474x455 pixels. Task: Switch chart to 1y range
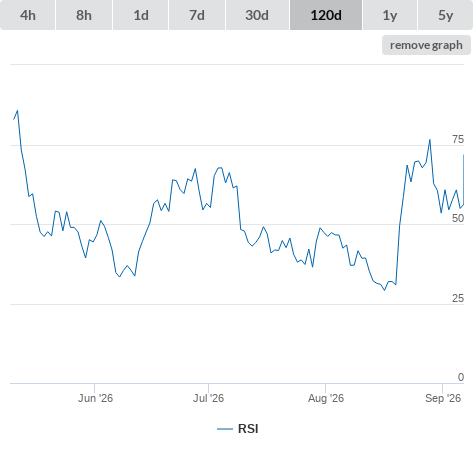(x=390, y=15)
